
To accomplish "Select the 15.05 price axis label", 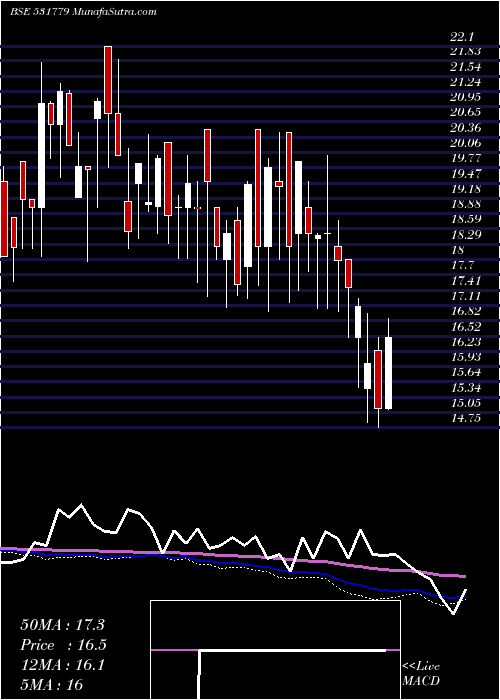I will pos(465,404).
